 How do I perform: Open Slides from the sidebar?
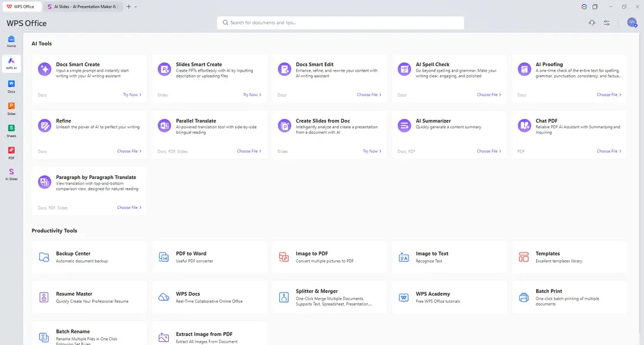(x=11, y=109)
